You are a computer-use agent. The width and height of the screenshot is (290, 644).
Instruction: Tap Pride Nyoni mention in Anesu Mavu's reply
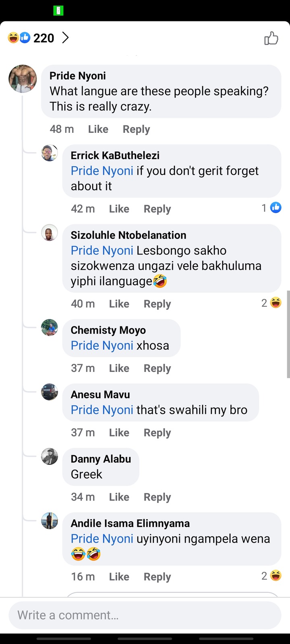102,410
